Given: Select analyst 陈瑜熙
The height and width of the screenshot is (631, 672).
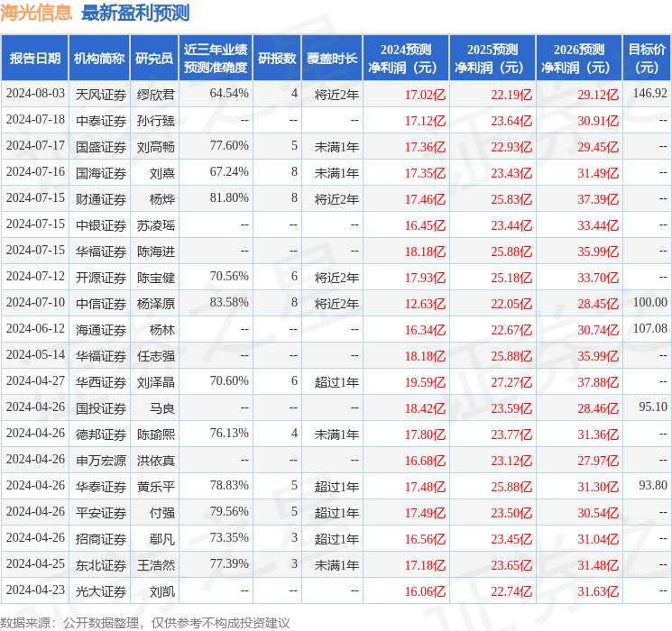Looking at the screenshot, I should coord(155,434).
